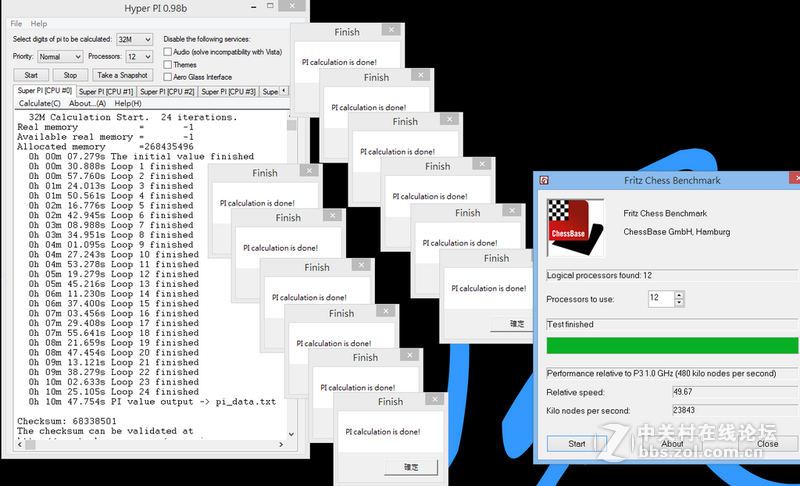Image resolution: width=800 pixels, height=486 pixels.
Task: Open the Help(H) menu in Super PI
Action: pyautogui.click(x=128, y=104)
